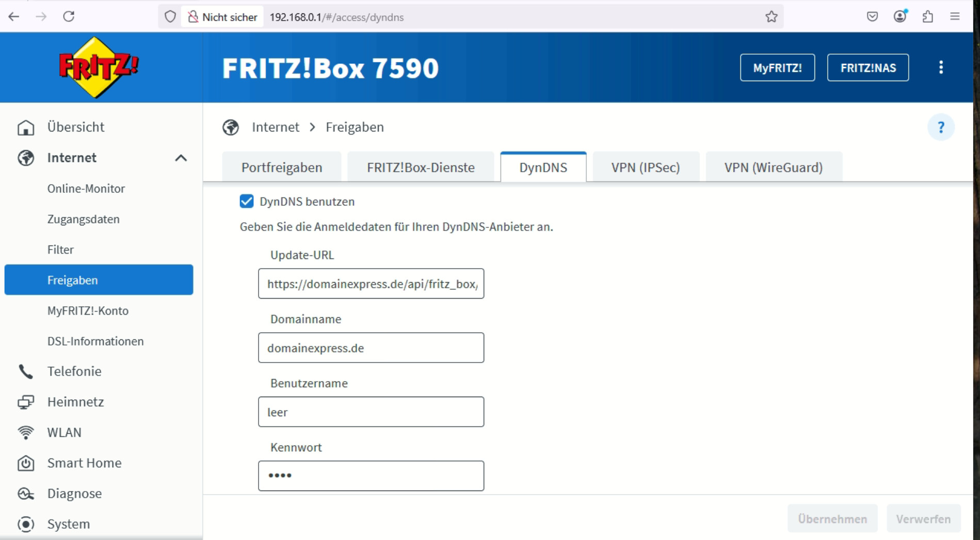Open DSL-Informationen in the sidebar

[x=95, y=341]
